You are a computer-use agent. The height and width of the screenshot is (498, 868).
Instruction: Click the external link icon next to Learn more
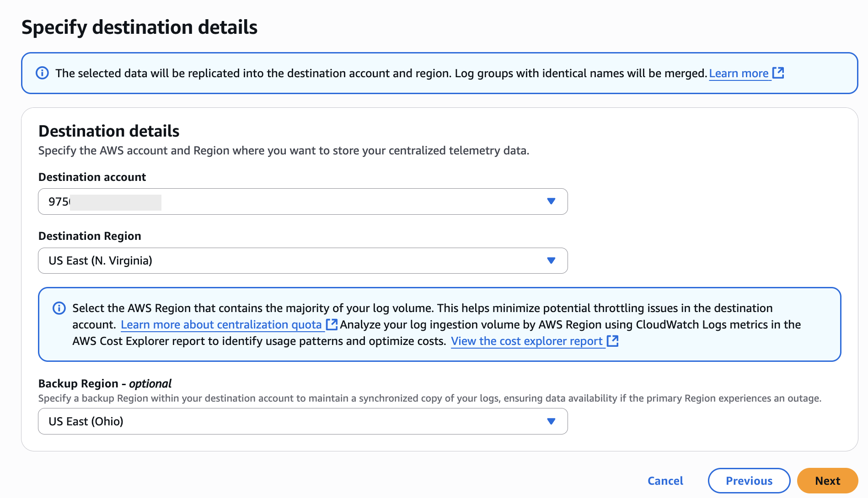778,73
